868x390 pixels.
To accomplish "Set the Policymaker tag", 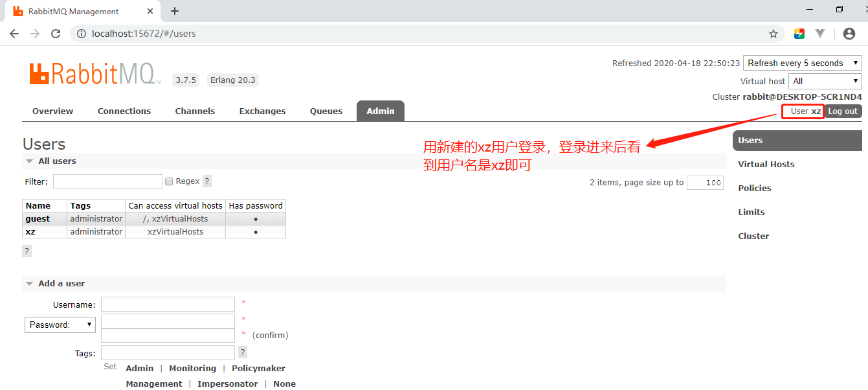I will point(258,368).
